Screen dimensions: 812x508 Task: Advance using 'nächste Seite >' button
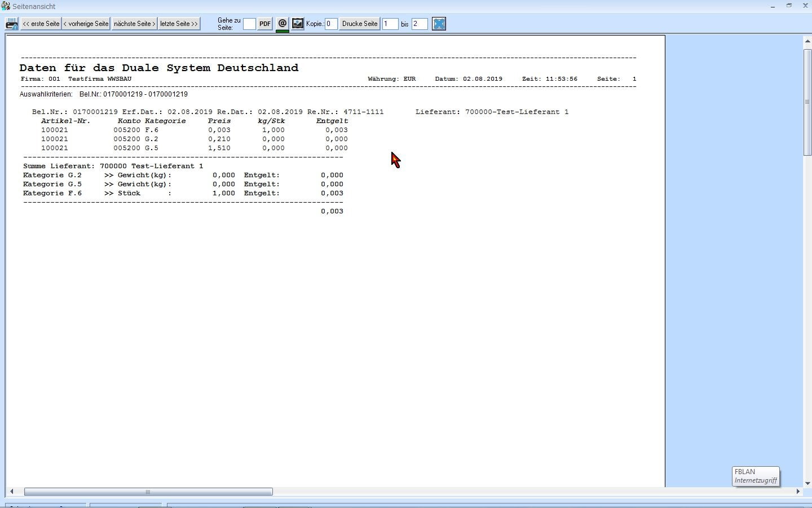134,24
